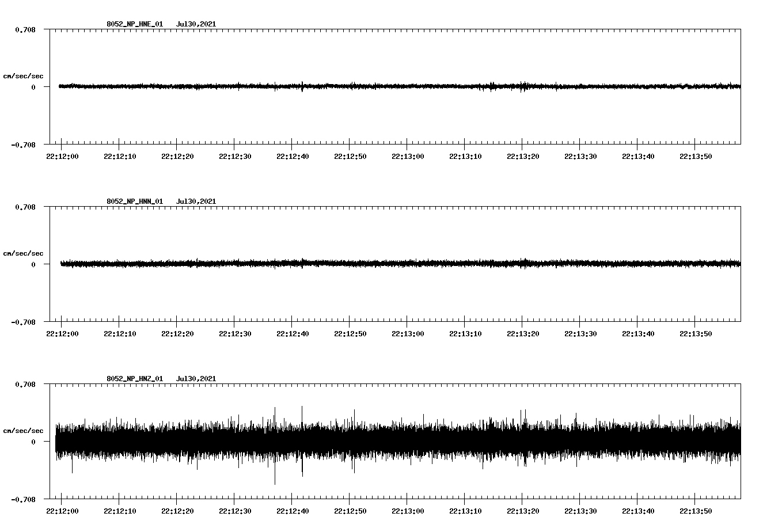Select the 8052_NP_HNZ_01 channel label
Image resolution: width=782 pixels, height=532 pixels.
tap(134, 378)
